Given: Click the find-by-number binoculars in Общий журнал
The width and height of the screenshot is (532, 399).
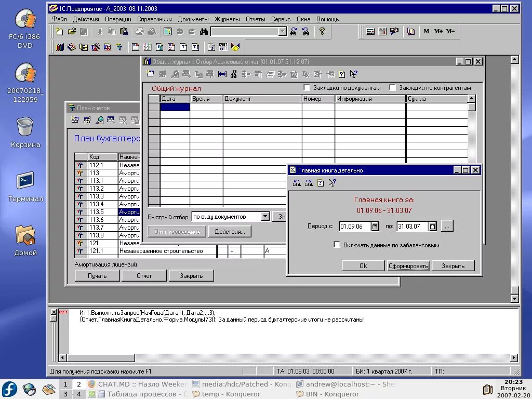Looking at the screenshot, I should point(234,74).
